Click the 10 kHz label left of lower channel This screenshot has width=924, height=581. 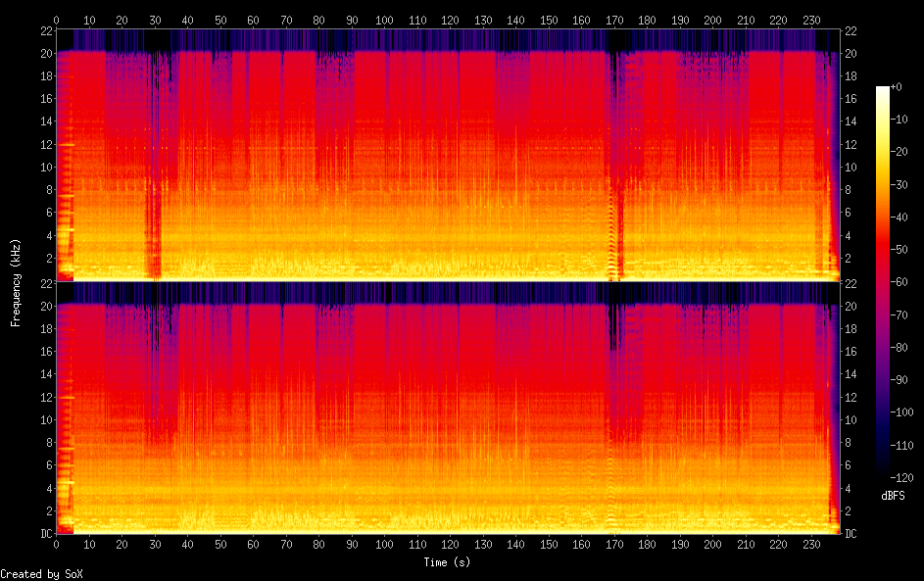point(44,419)
